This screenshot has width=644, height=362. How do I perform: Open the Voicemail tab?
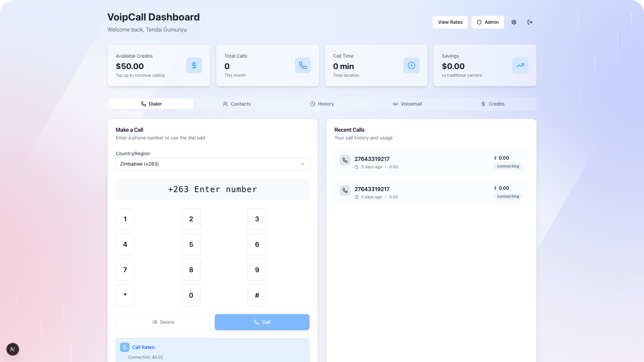[407, 104]
